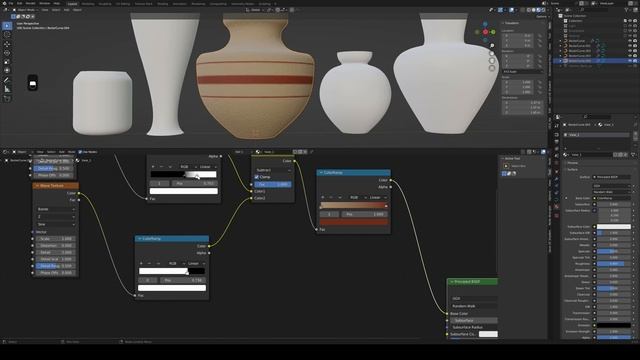
Task: Select the Measure tool
Action: tap(7, 89)
